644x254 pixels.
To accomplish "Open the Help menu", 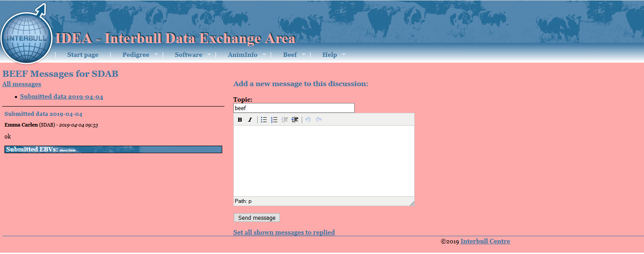I will [x=330, y=55].
